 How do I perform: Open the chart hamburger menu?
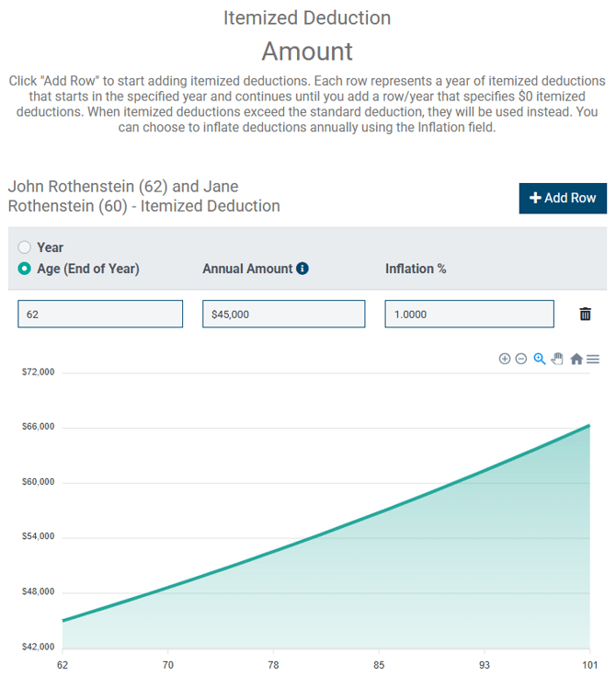(593, 359)
